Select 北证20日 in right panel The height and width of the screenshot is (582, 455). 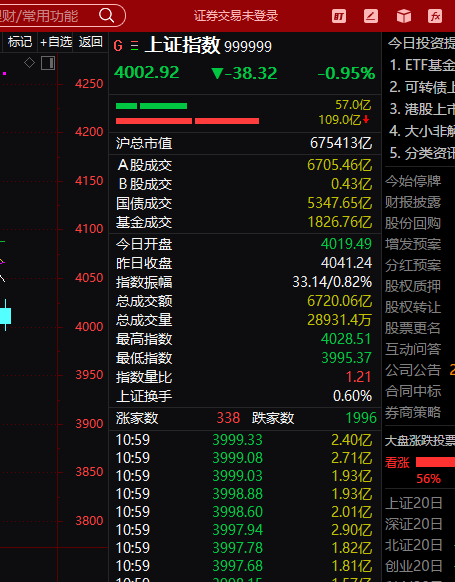[413, 545]
